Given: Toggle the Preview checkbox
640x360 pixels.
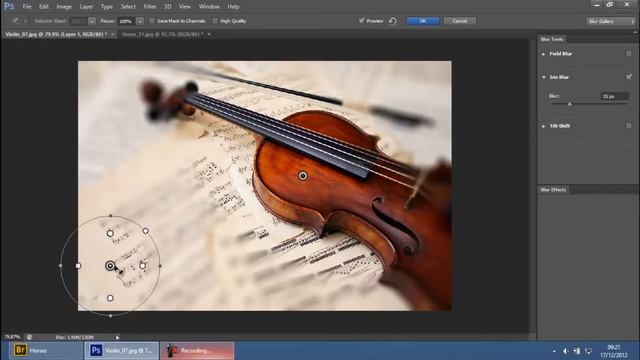Looking at the screenshot, I should [x=362, y=20].
